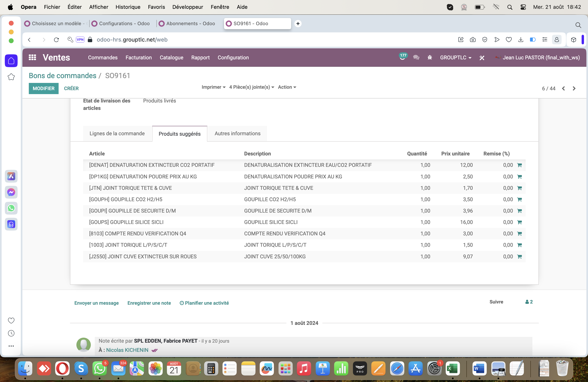
Task: Click the debug bug icon
Action: pyautogui.click(x=430, y=58)
